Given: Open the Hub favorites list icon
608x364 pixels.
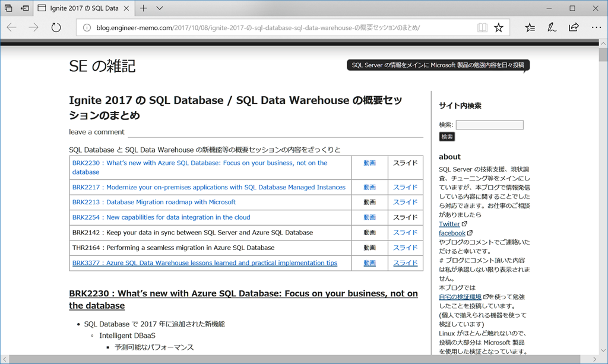Looking at the screenshot, I should coord(530,27).
